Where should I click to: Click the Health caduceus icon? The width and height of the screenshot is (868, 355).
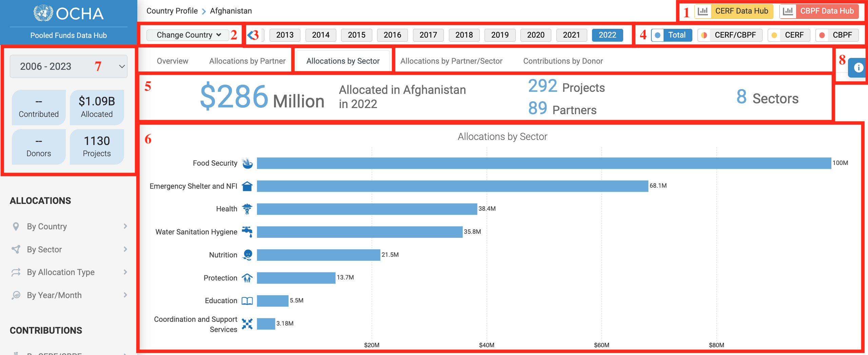[x=247, y=209]
